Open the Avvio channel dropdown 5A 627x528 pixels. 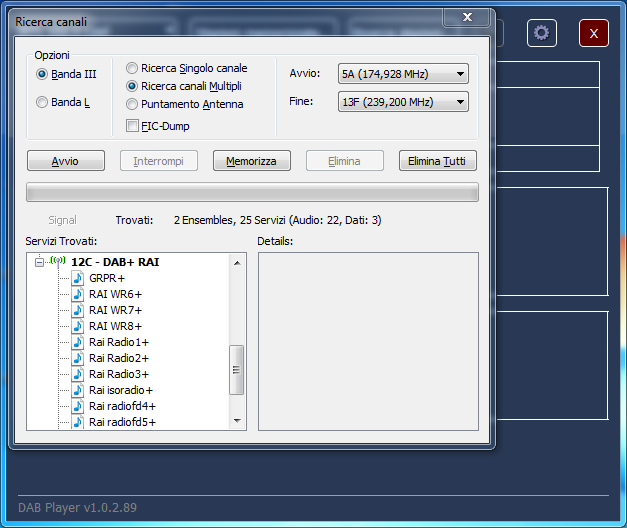(403, 74)
